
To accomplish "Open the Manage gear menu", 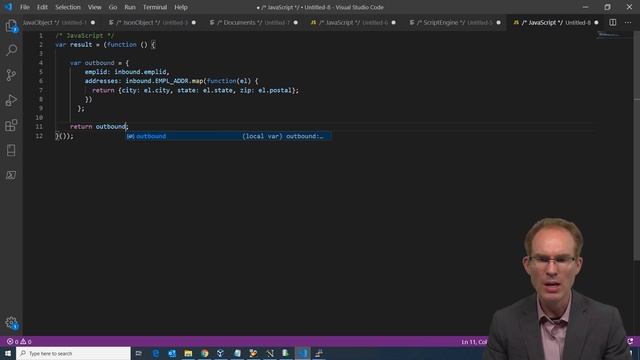I will (11, 323).
